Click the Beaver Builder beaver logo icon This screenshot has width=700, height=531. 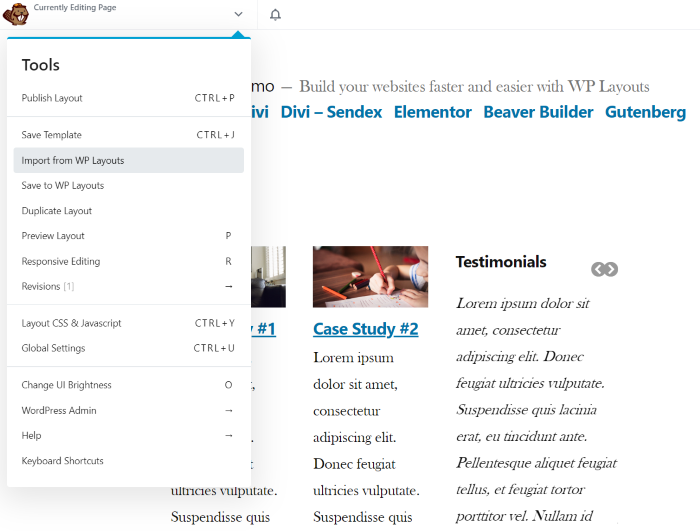coord(16,14)
